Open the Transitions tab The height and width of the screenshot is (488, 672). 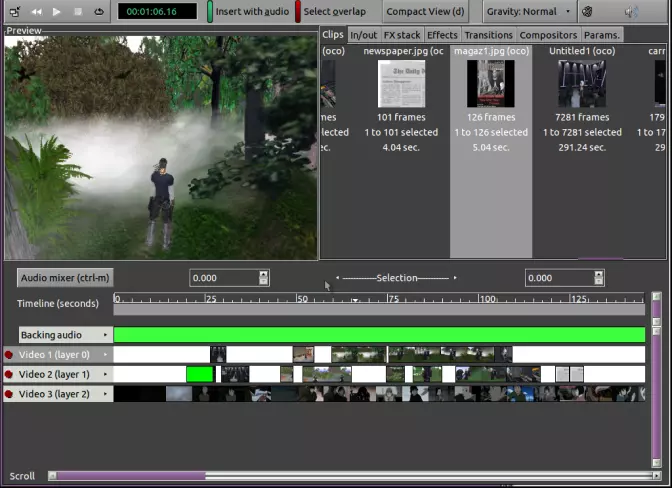pos(489,35)
